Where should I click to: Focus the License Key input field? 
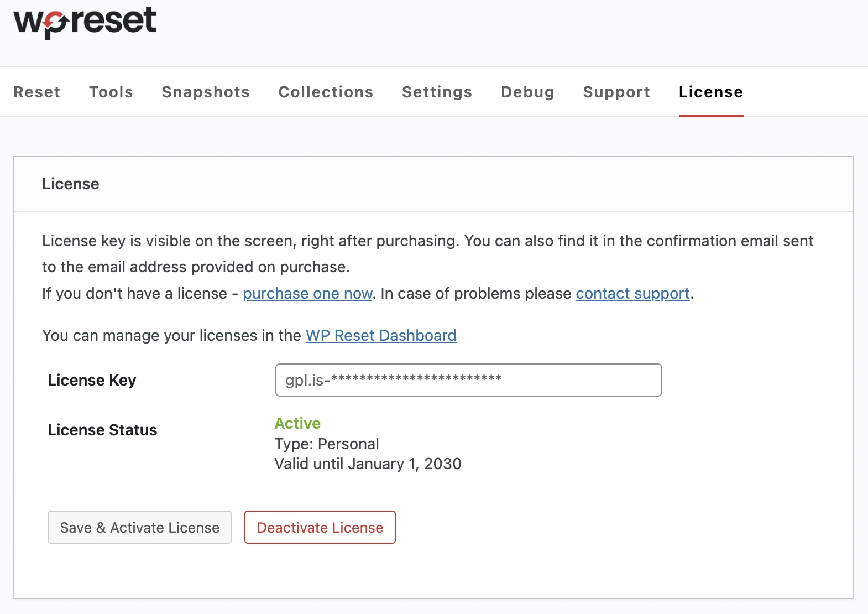(x=468, y=380)
